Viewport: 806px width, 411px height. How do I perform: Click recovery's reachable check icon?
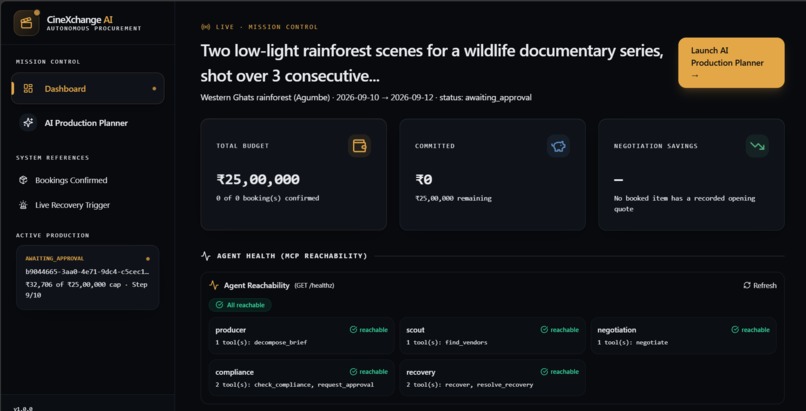[x=544, y=372]
